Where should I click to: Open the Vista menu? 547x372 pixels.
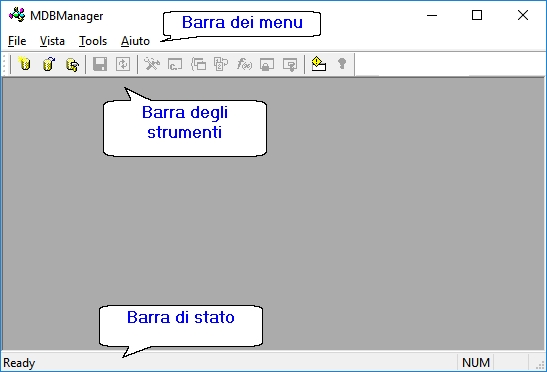52,41
